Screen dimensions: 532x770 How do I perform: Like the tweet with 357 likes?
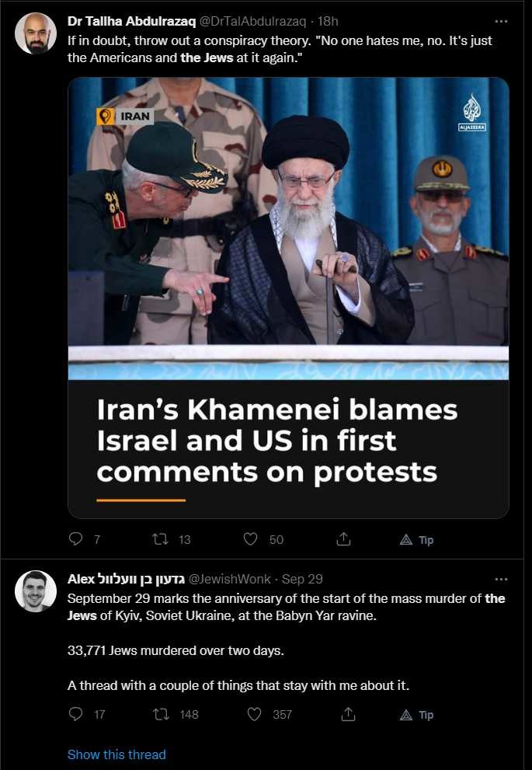[254, 714]
